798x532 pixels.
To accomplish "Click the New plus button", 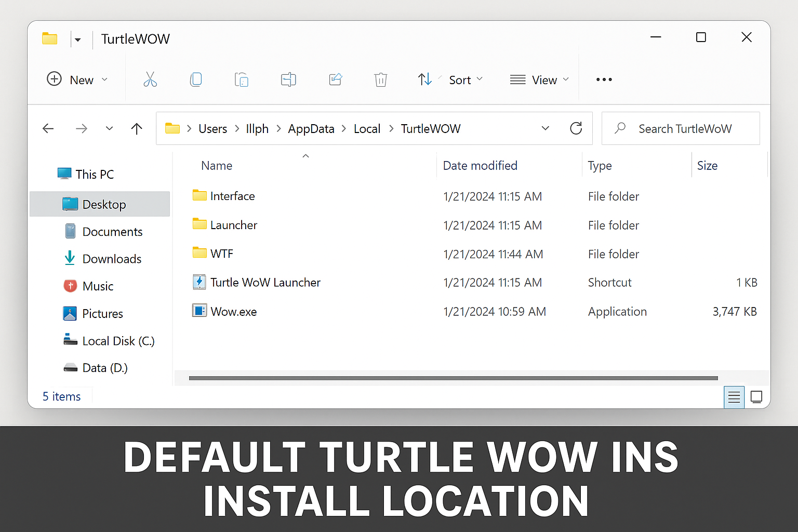I will point(77,79).
